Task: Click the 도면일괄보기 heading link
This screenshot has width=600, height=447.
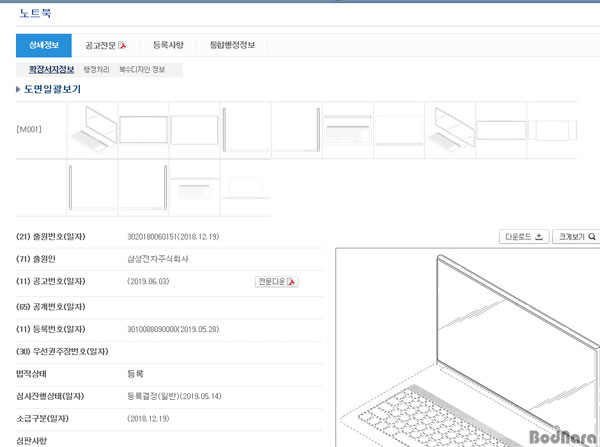Action: 52,89
